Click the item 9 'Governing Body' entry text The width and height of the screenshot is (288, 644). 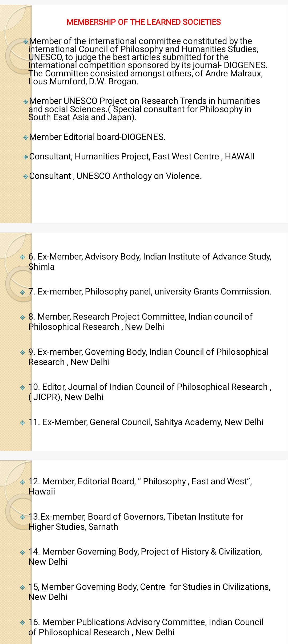(149, 352)
